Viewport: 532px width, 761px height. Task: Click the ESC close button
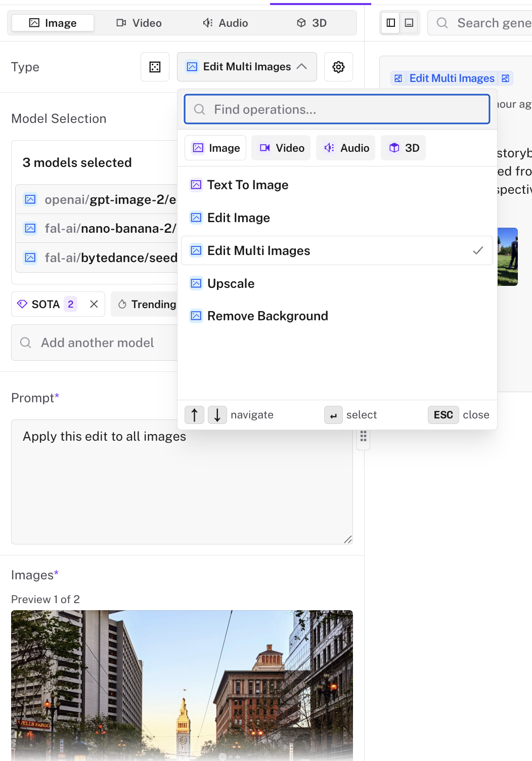(444, 415)
